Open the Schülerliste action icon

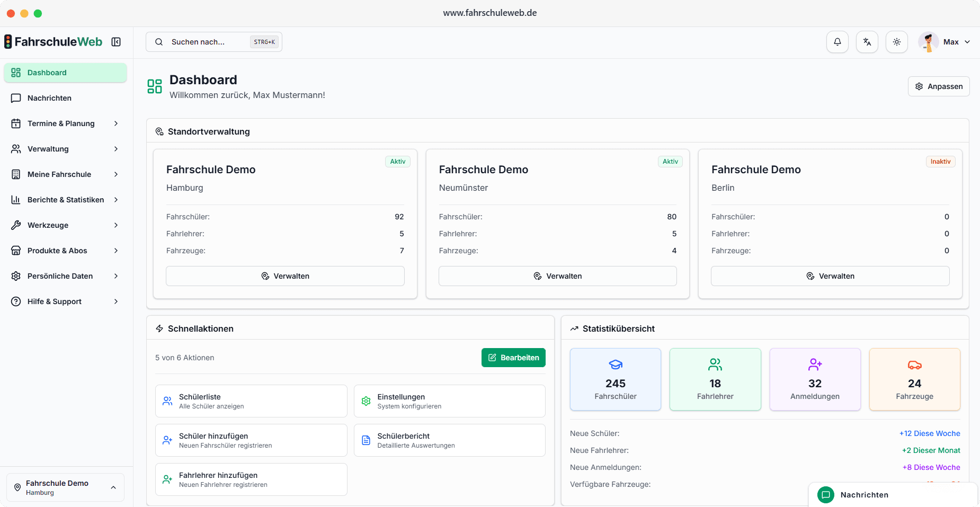point(168,401)
